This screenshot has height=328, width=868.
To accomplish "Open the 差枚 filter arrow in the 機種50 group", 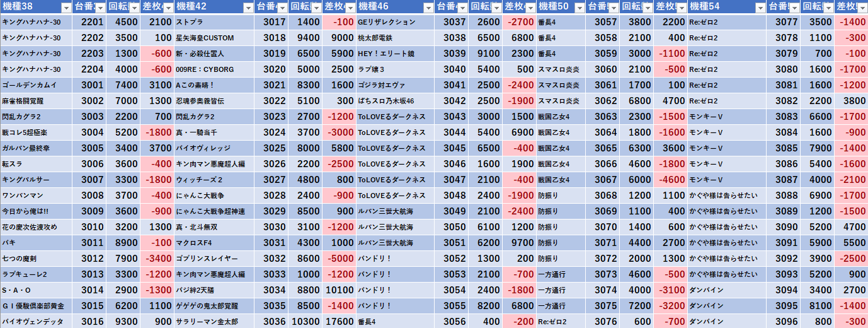I will click(682, 8).
